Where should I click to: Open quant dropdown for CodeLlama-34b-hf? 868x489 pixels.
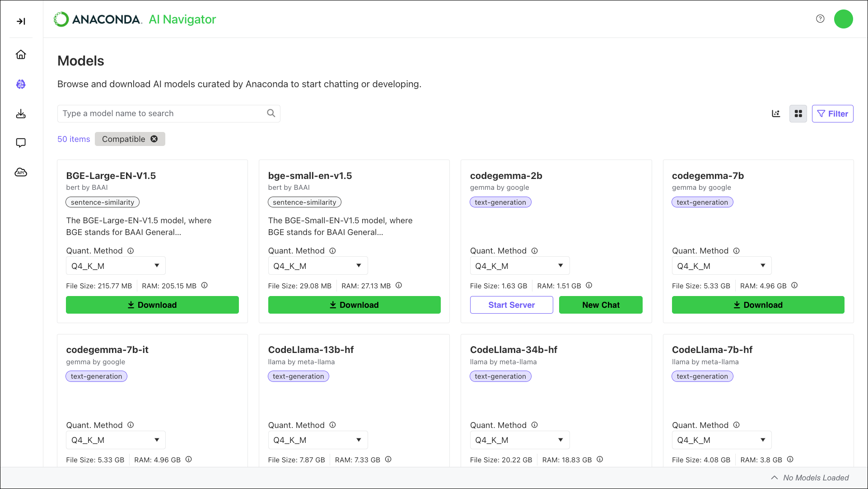(520, 440)
